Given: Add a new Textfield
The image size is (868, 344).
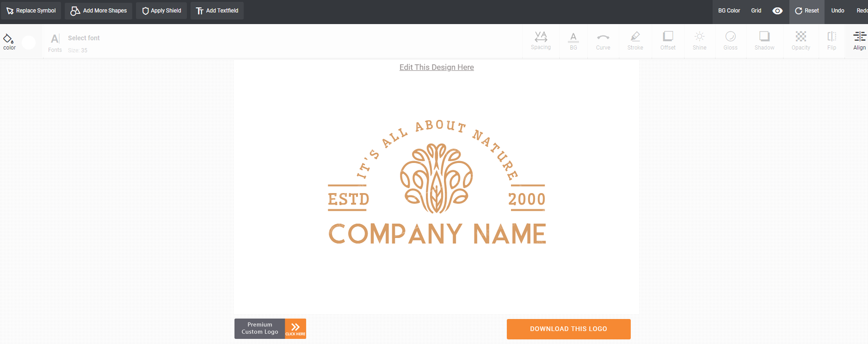Looking at the screenshot, I should click(x=217, y=11).
